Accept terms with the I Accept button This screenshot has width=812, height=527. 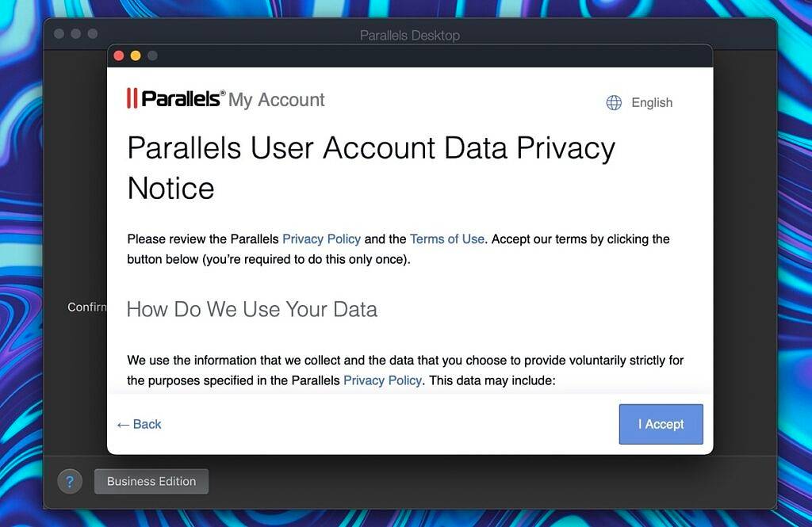tap(661, 424)
